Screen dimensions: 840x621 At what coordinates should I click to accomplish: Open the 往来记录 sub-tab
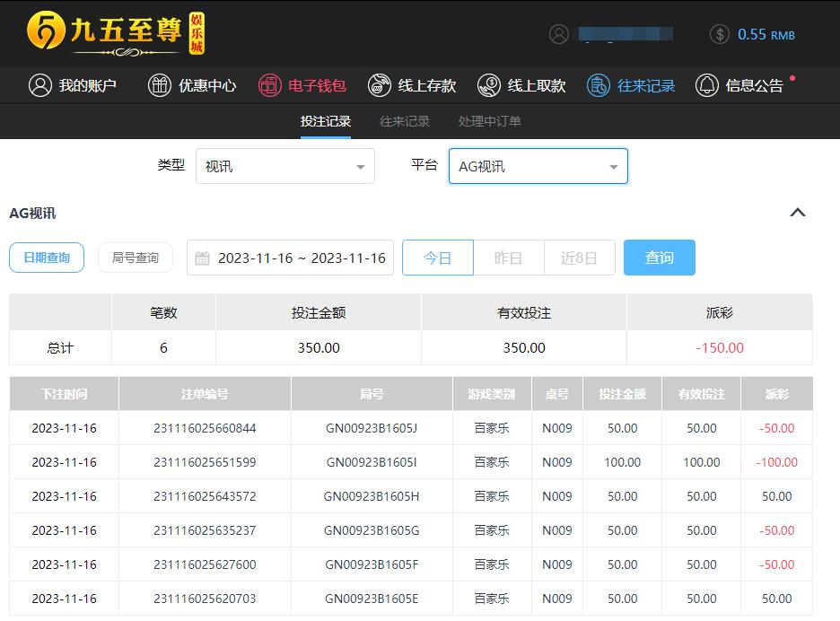[405, 121]
